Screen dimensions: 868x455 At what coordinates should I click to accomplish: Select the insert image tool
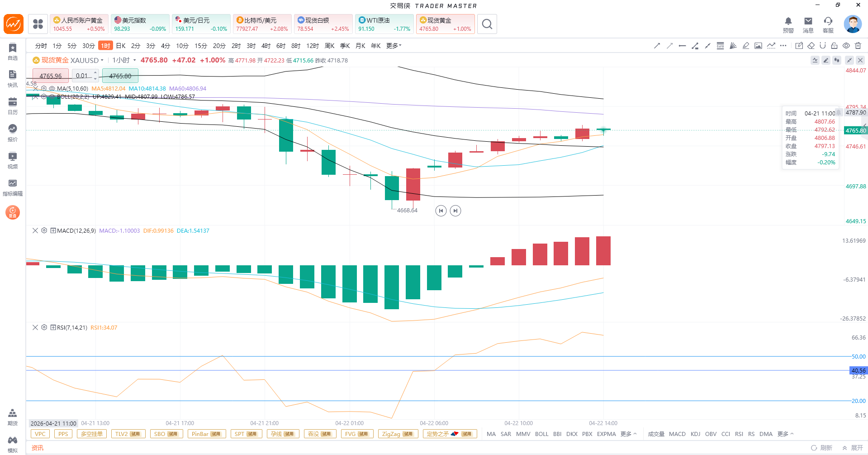[x=759, y=46]
